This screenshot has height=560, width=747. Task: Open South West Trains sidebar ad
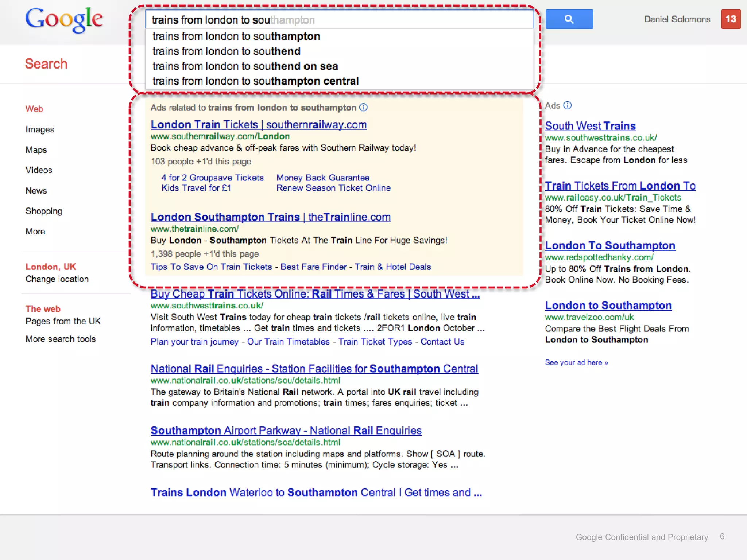click(x=590, y=126)
